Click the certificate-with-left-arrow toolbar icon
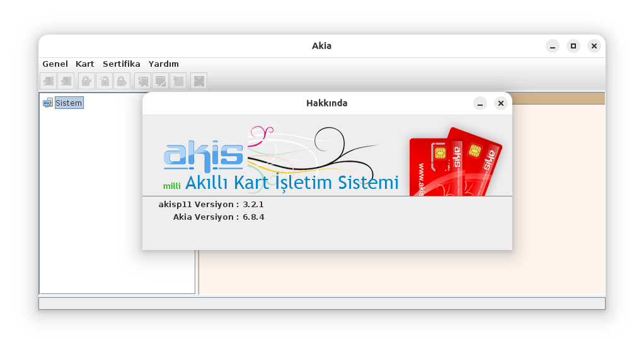 click(x=143, y=81)
